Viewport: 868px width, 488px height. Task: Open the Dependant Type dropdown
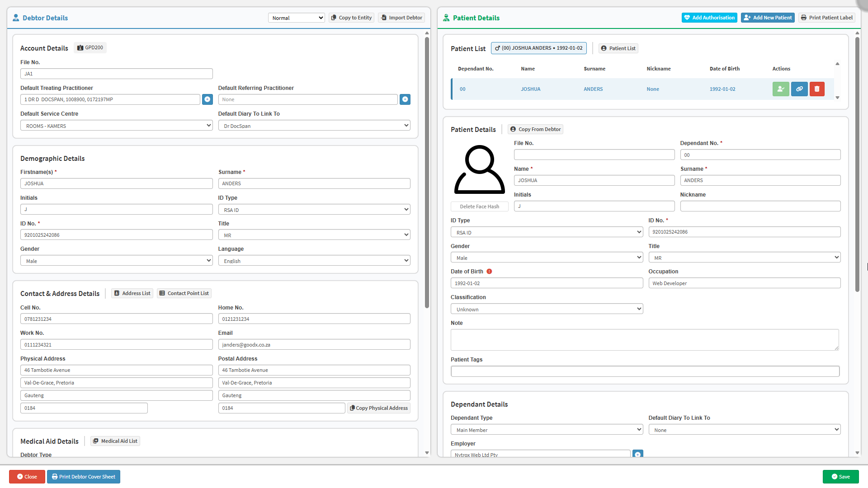(x=547, y=430)
